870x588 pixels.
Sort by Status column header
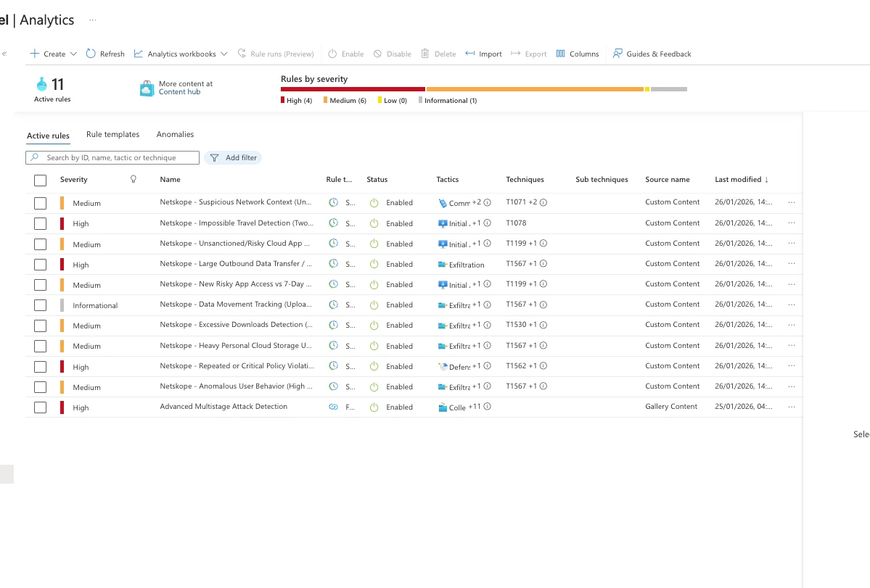pos(377,180)
